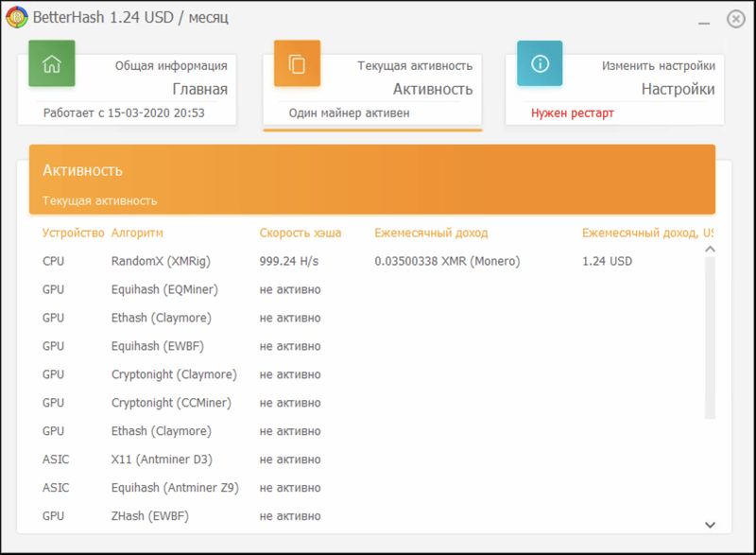Open the Главная tab

tap(199, 89)
